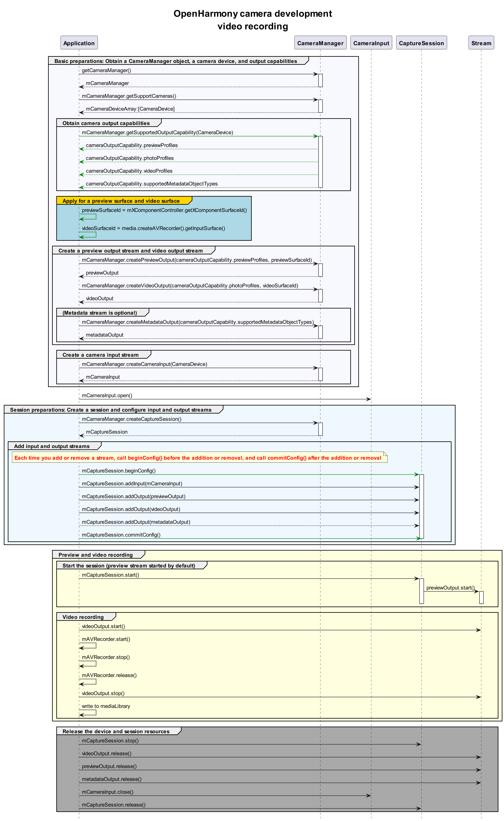
Task: Click the 'mCameraManager.getSupportCameras()' message
Action: (x=129, y=96)
